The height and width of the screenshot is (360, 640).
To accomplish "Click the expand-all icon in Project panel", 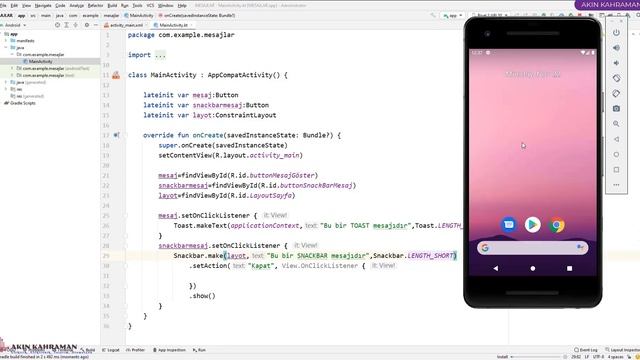I will (67, 25).
